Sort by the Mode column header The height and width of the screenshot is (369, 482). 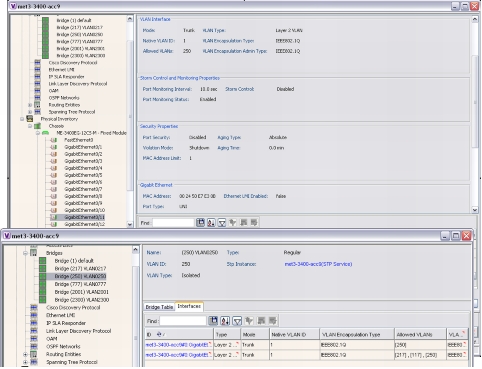click(255, 334)
